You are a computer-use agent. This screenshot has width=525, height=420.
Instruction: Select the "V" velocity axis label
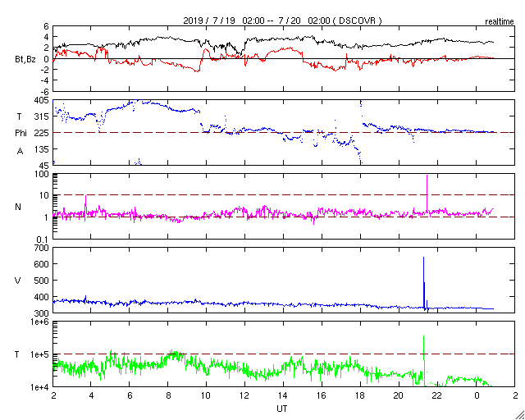18,281
